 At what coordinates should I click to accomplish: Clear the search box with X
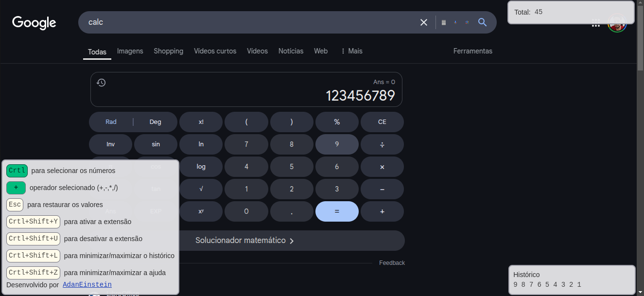[424, 22]
